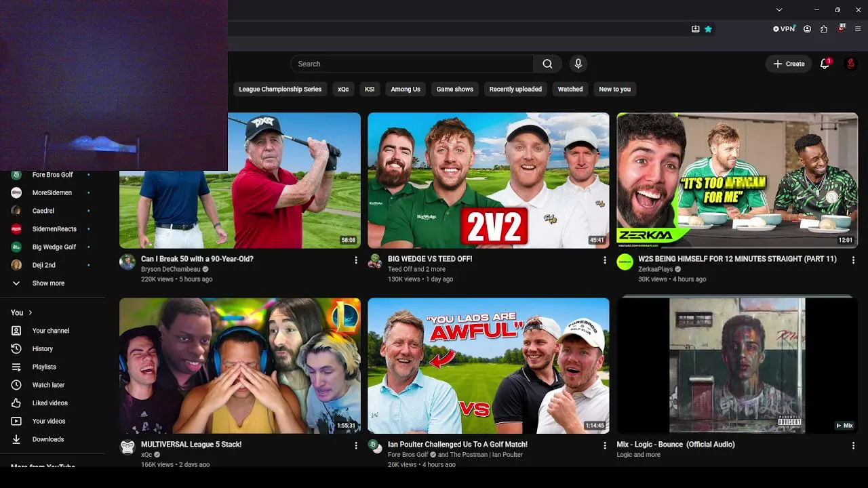Click the Teed Off and 2 more channel text
Viewport: 868px width, 488px height.
coord(416,269)
